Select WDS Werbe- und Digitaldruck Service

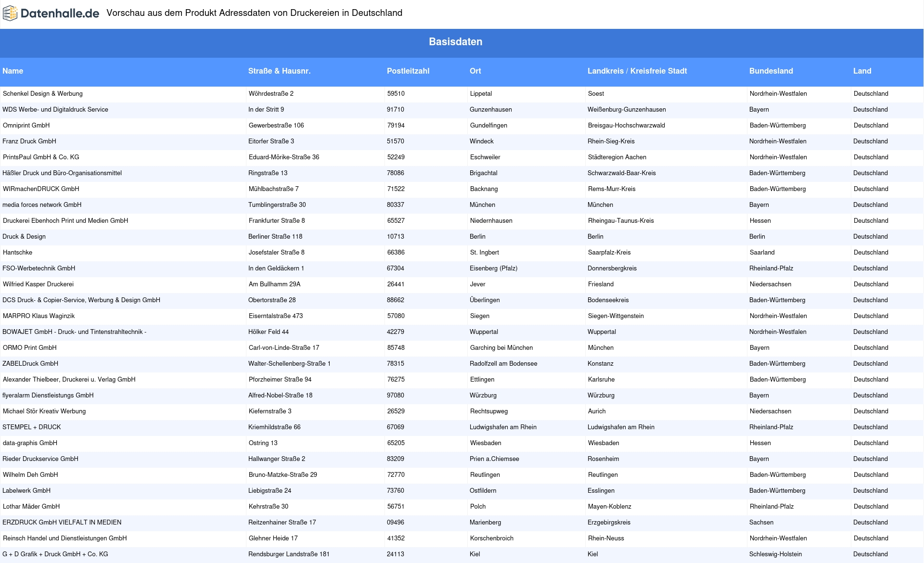(x=55, y=110)
